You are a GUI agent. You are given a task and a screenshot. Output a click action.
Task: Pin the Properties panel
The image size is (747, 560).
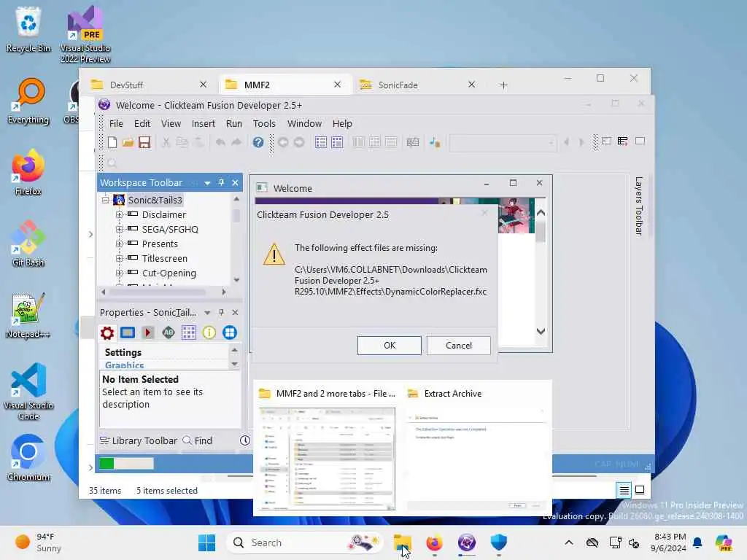221,312
